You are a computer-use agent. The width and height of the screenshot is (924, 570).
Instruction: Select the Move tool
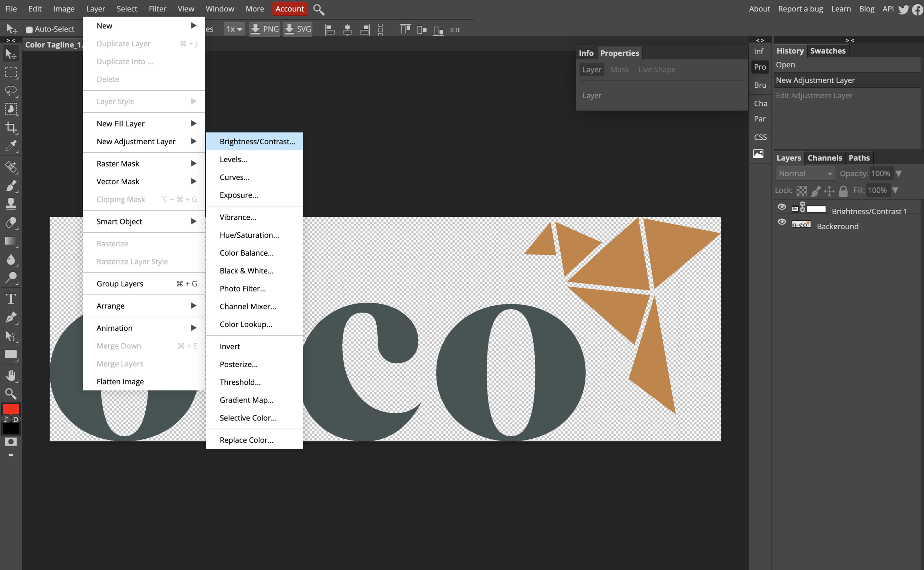click(x=11, y=53)
